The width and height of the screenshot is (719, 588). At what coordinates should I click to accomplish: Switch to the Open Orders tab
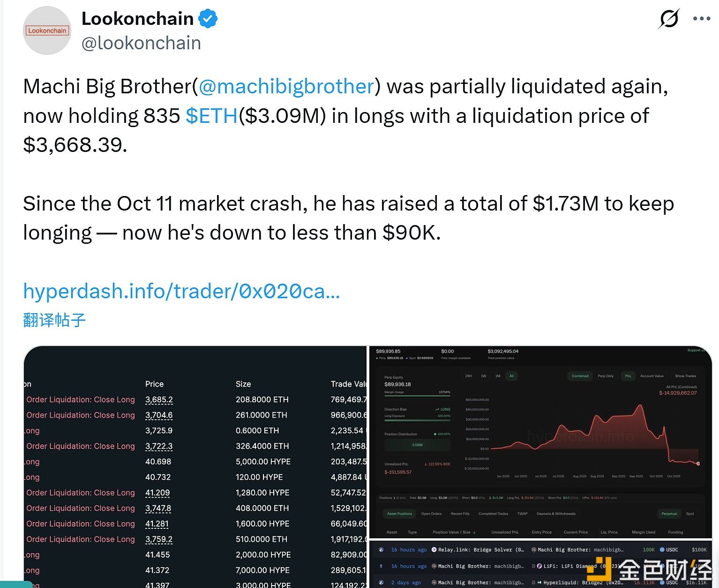(x=432, y=514)
